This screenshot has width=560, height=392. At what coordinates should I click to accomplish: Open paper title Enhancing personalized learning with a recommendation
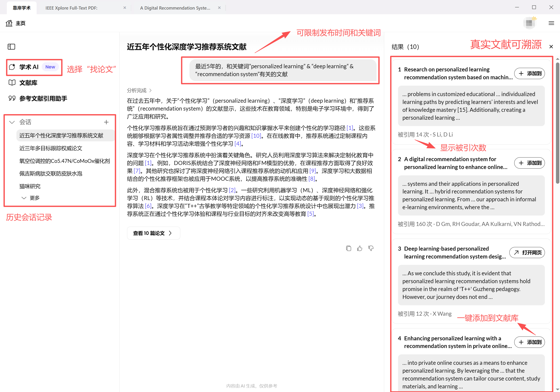click(x=458, y=342)
